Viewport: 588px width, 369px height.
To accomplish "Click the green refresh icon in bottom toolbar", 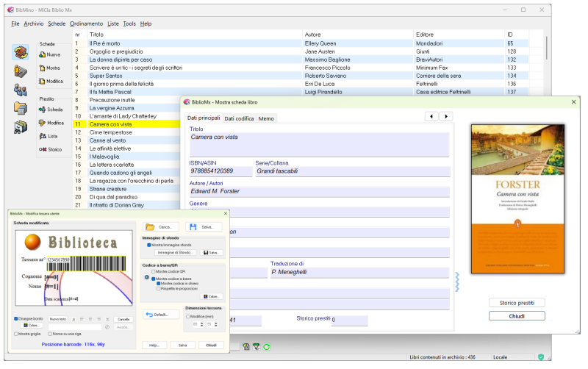I will (267, 347).
